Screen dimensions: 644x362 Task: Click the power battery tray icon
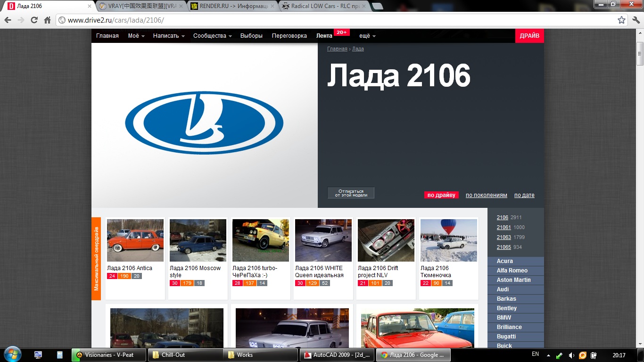[594, 355]
